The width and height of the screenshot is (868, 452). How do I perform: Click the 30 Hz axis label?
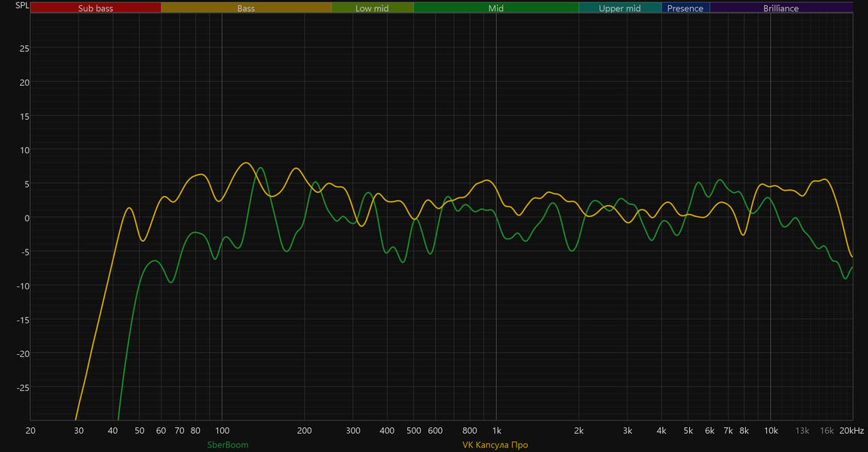pos(78,431)
